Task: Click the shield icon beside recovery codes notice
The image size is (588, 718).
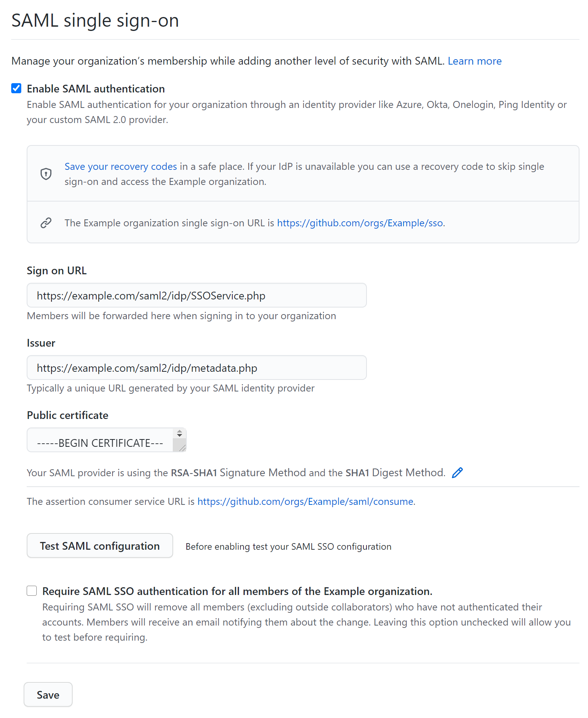Action: pos(46,174)
